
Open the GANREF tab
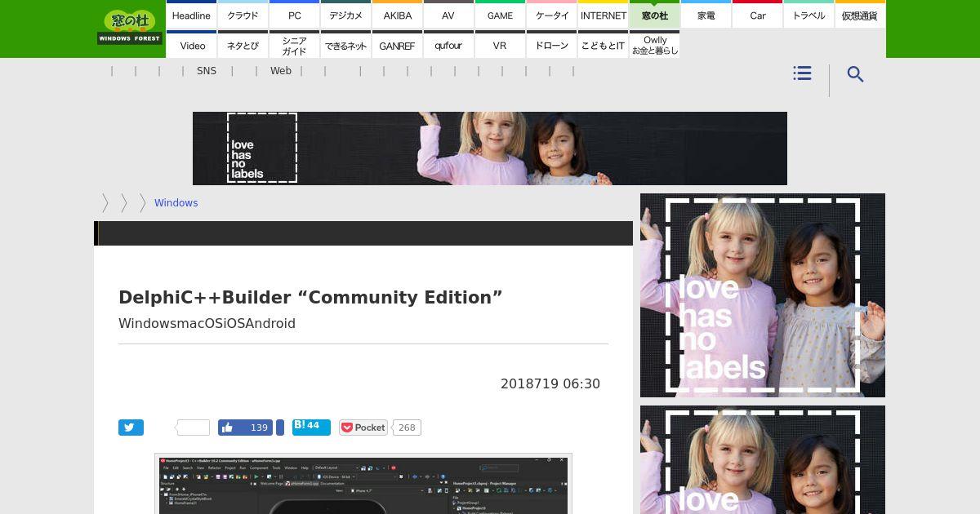click(x=397, y=45)
